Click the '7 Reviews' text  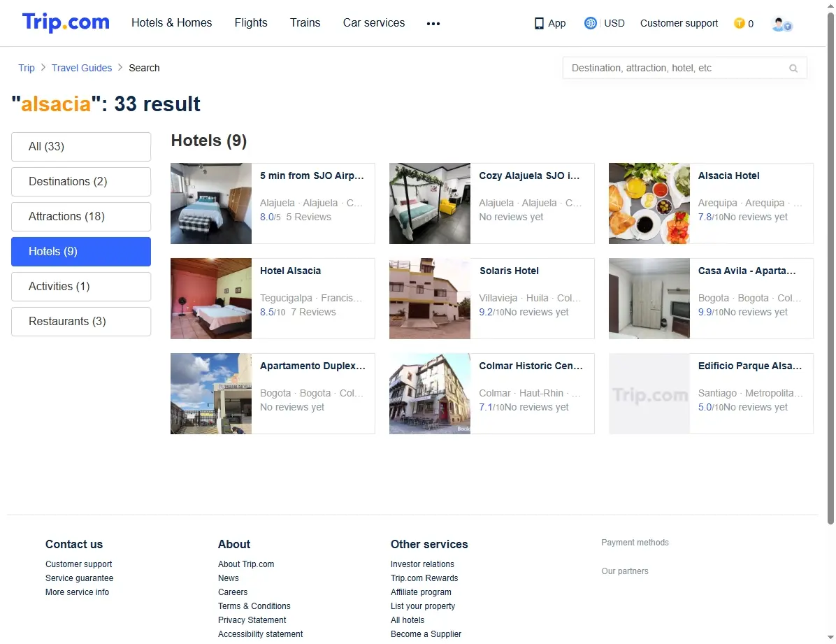[x=313, y=312]
